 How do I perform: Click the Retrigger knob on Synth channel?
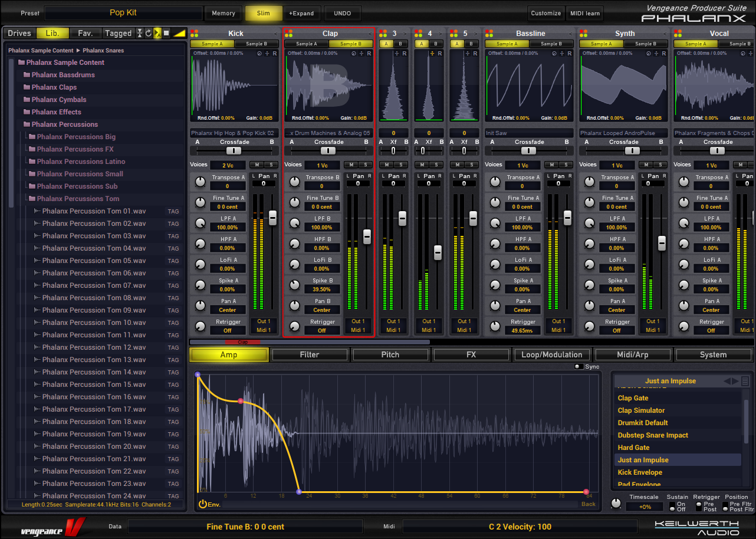coord(590,326)
